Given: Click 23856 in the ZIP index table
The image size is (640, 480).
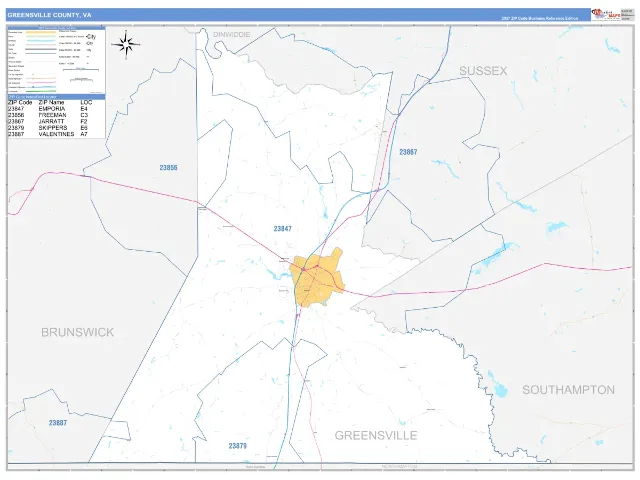Looking at the screenshot, I should tap(16, 115).
